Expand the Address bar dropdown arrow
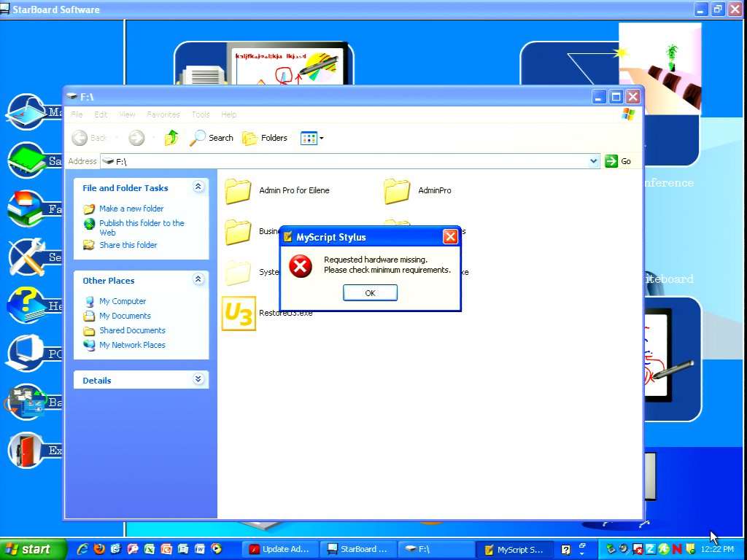 click(x=593, y=161)
